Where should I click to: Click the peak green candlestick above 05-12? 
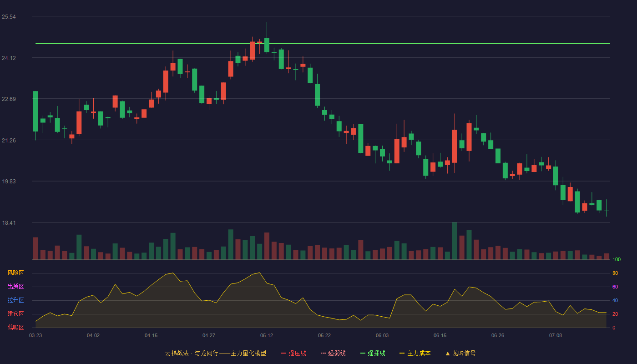pos(267,45)
